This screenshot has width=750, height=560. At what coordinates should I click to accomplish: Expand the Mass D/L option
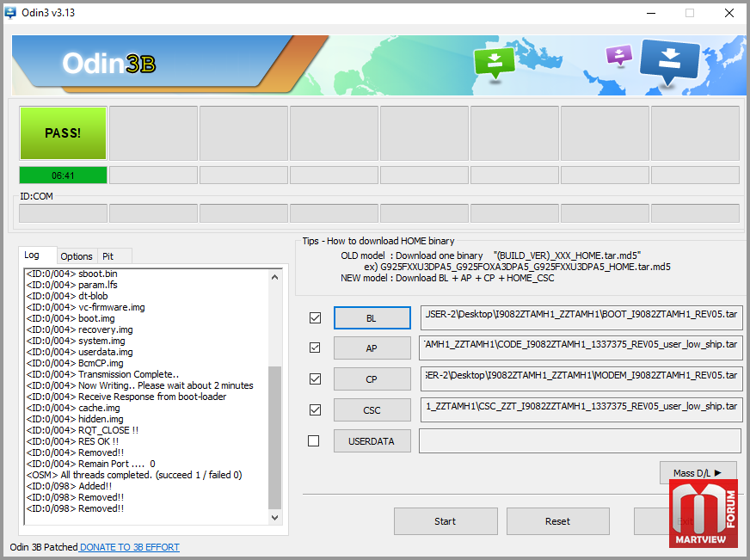[698, 472]
